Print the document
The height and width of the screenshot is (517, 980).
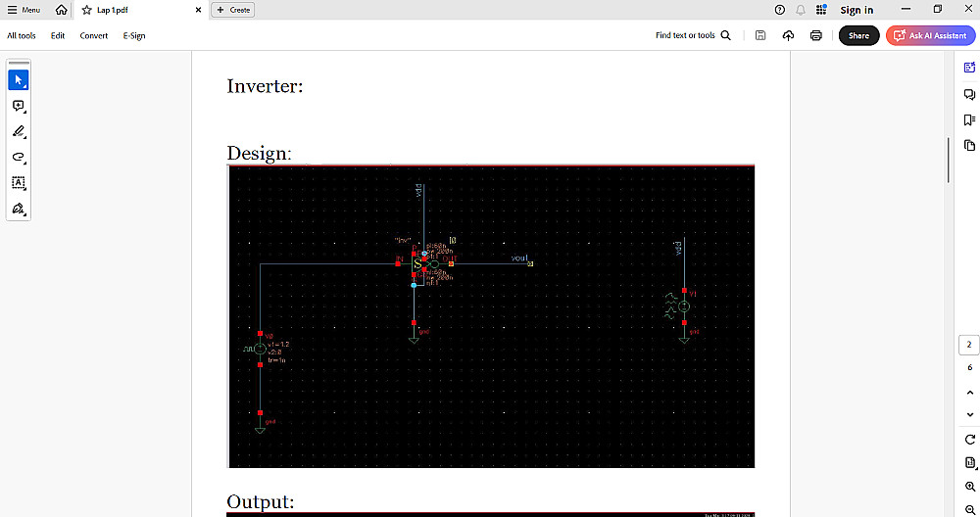pyautogui.click(x=815, y=35)
